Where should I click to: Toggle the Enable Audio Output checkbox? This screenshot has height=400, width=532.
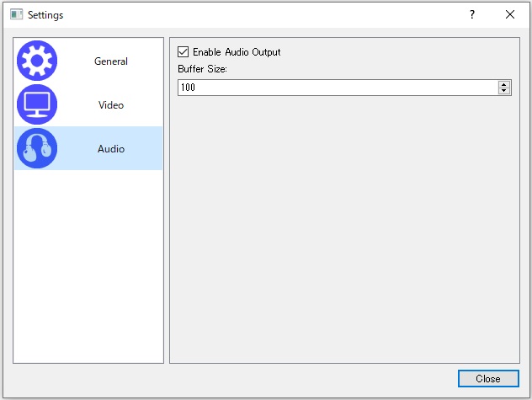(184, 52)
